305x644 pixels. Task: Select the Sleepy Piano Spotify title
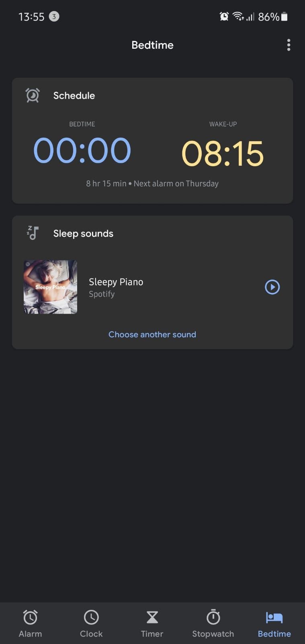(116, 282)
